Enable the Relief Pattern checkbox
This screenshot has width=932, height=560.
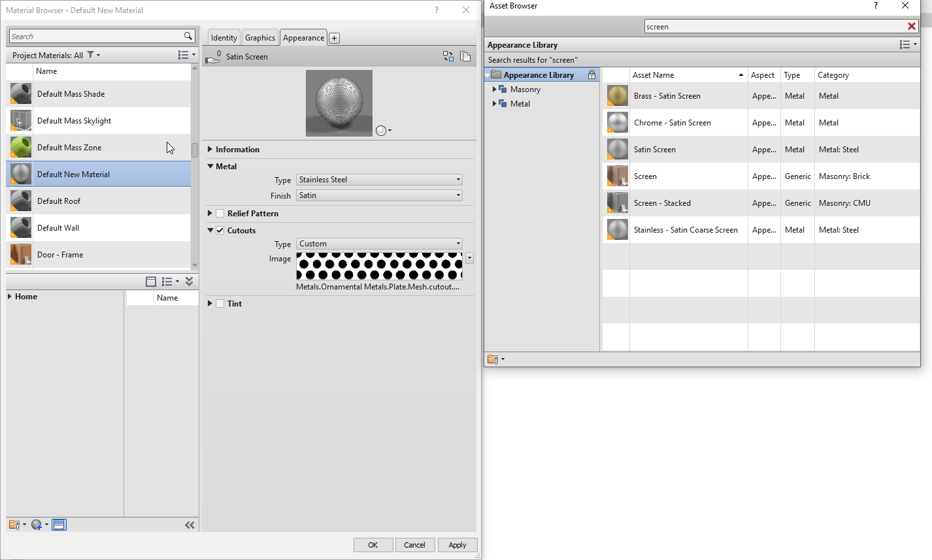[220, 214]
